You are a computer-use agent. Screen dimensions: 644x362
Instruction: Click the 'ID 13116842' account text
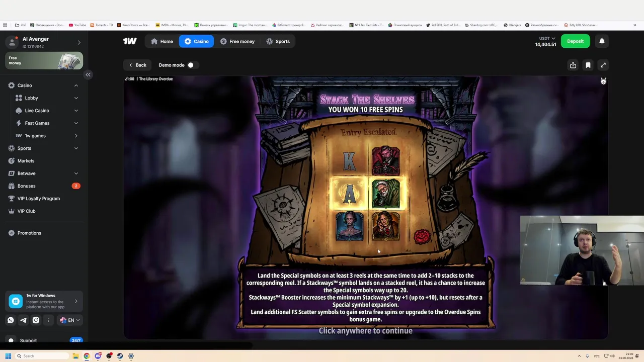point(33,47)
